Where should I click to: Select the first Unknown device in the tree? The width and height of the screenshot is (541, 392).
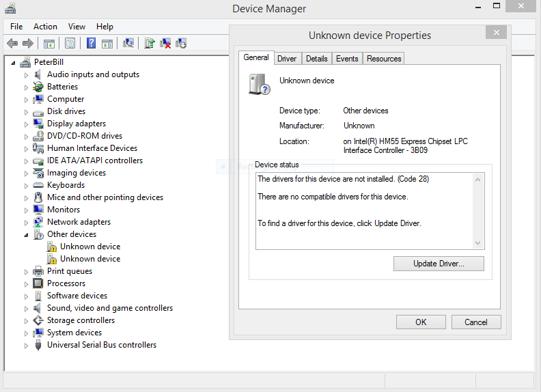click(x=89, y=247)
